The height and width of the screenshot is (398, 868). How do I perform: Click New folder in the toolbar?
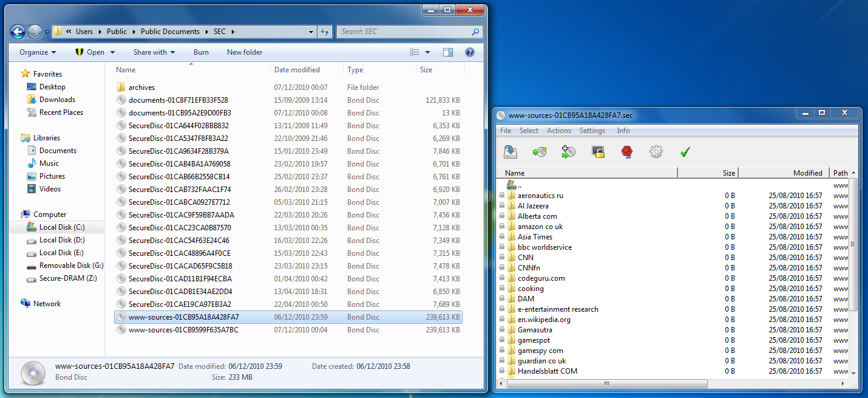[245, 52]
